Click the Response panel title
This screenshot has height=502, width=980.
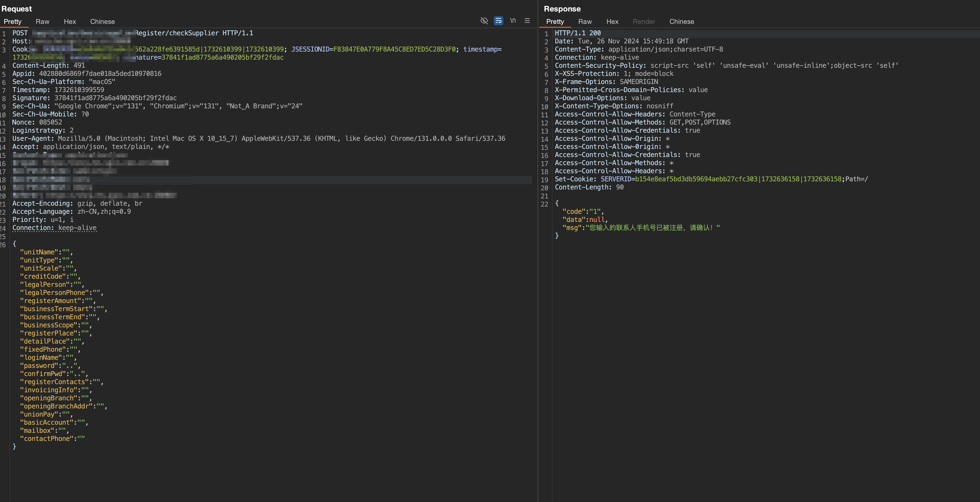click(562, 9)
